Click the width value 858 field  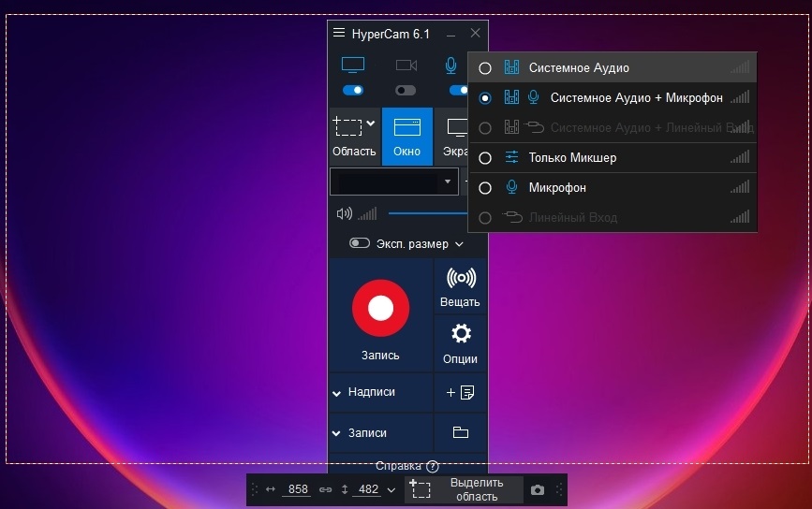coord(298,489)
